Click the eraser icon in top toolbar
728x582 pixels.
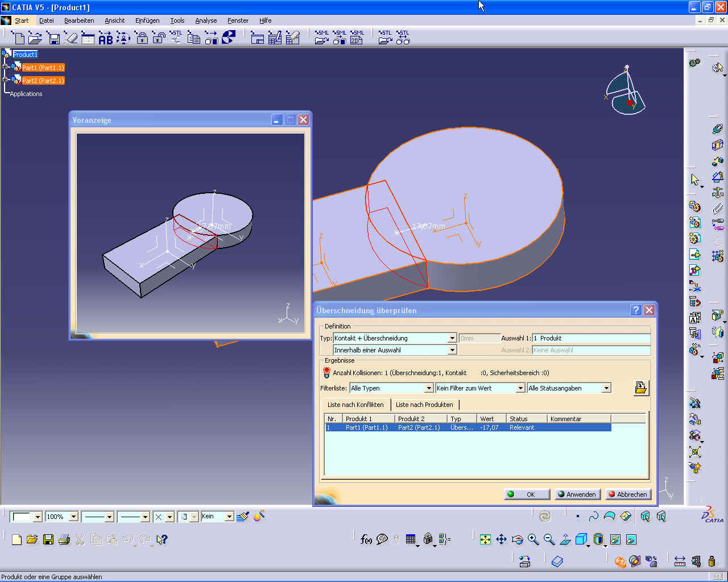71,38
